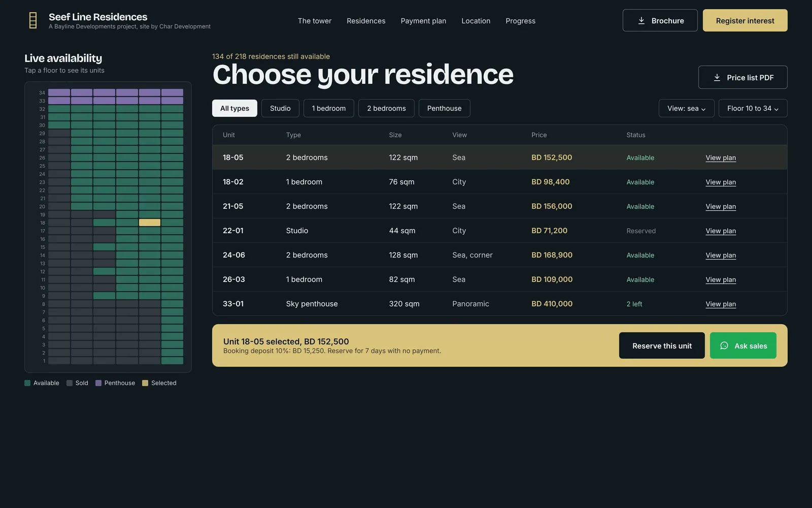
Task: Click the gray Sold legend swatch
Action: click(70, 383)
